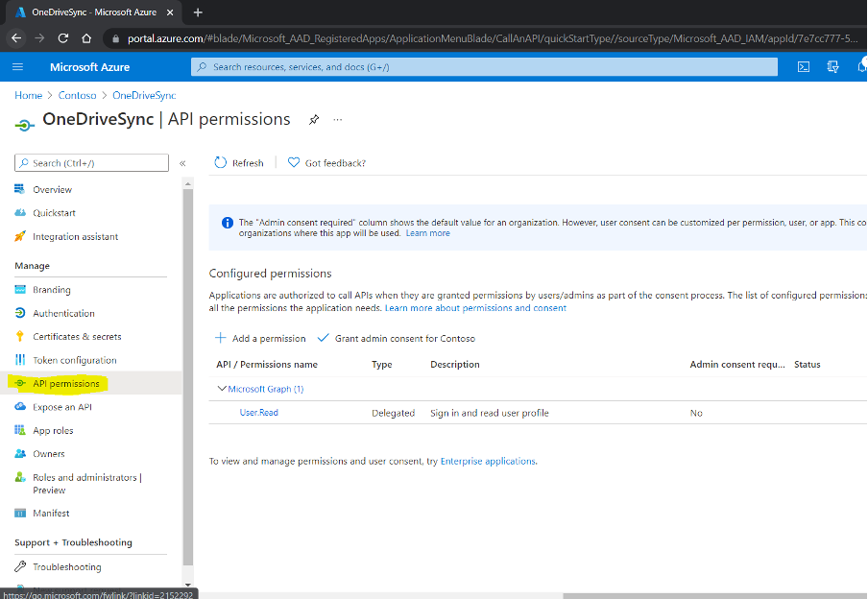868x599 pixels.
Task: Click the site lock icon in address bar
Action: pyautogui.click(x=115, y=38)
